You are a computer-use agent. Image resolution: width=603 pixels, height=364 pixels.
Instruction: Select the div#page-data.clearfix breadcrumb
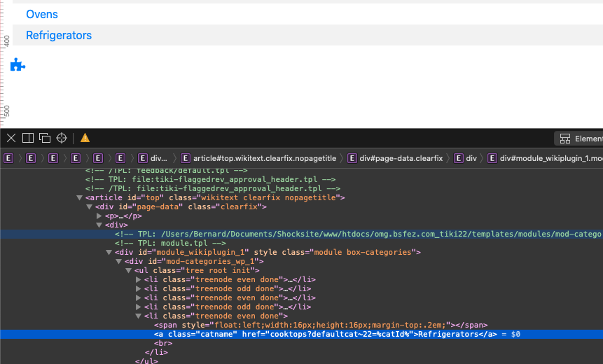pos(395,158)
